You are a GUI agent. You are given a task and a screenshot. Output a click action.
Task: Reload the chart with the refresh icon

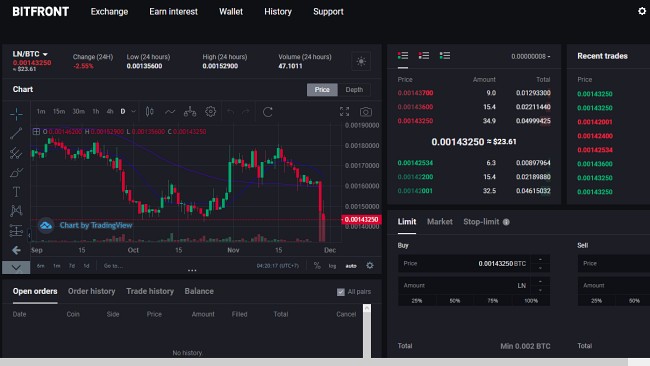pyautogui.click(x=268, y=111)
